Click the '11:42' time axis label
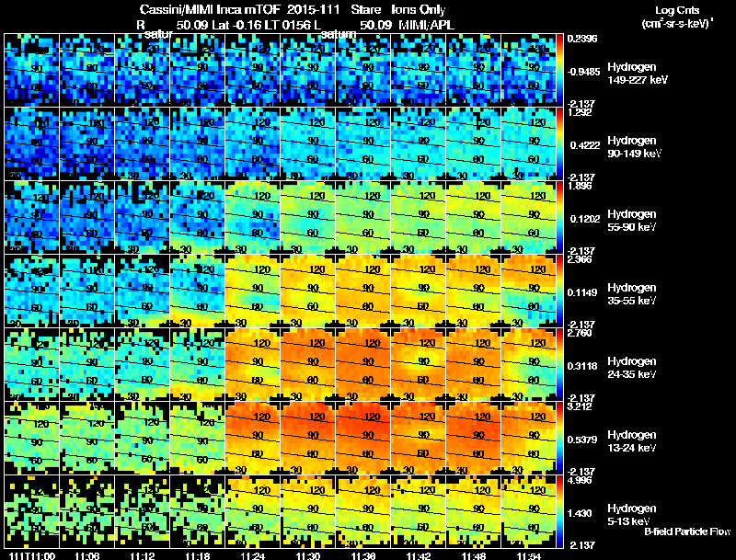 tap(419, 556)
